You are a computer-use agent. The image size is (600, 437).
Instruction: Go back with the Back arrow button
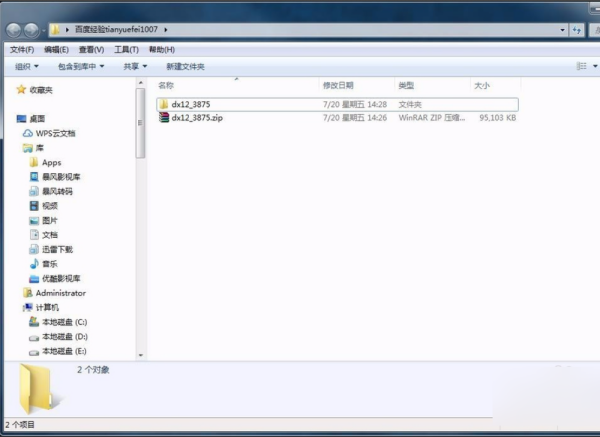14,30
